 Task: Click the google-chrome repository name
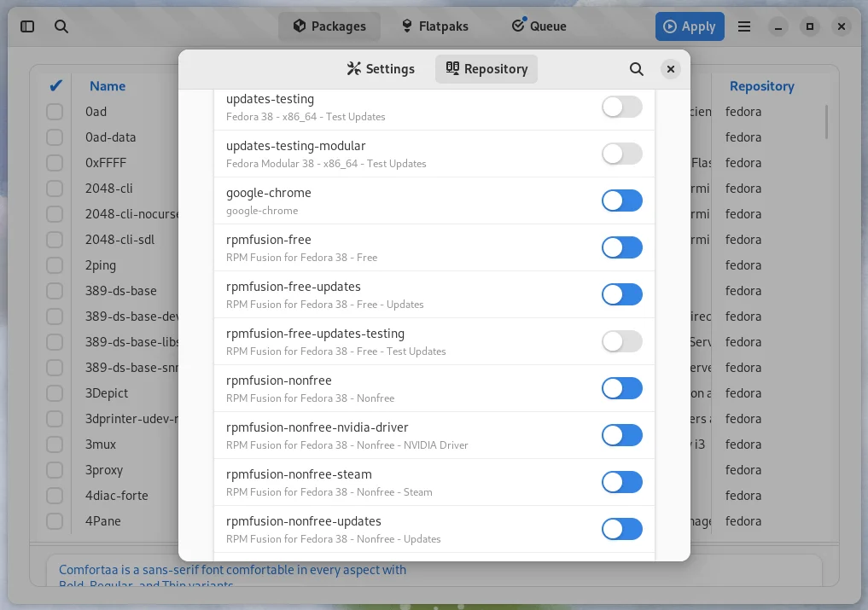tap(269, 193)
